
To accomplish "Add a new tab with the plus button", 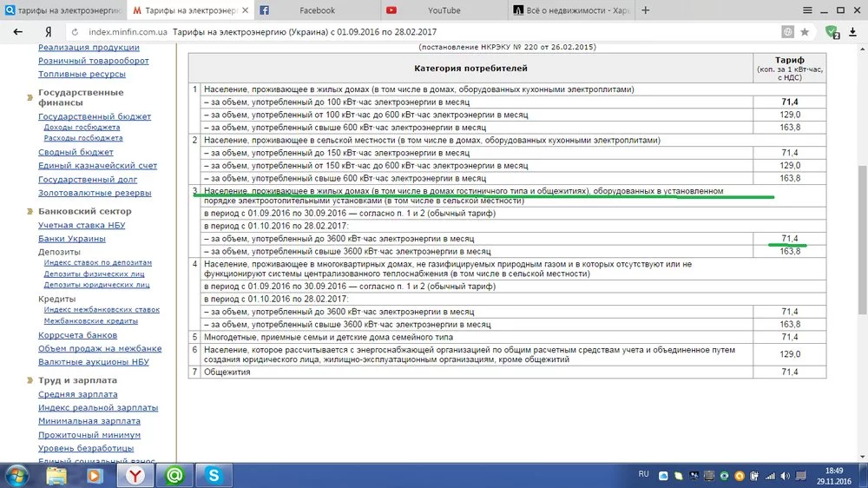I will pos(646,10).
